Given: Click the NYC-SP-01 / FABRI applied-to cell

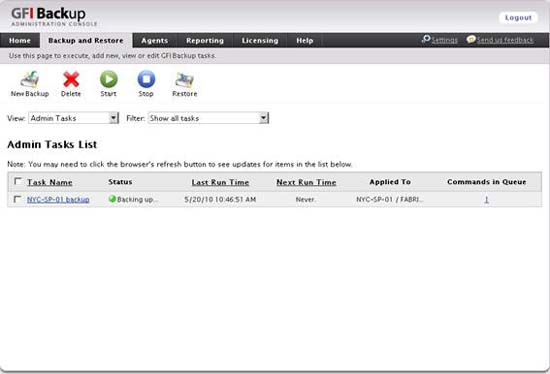Looking at the screenshot, I should [x=390, y=199].
